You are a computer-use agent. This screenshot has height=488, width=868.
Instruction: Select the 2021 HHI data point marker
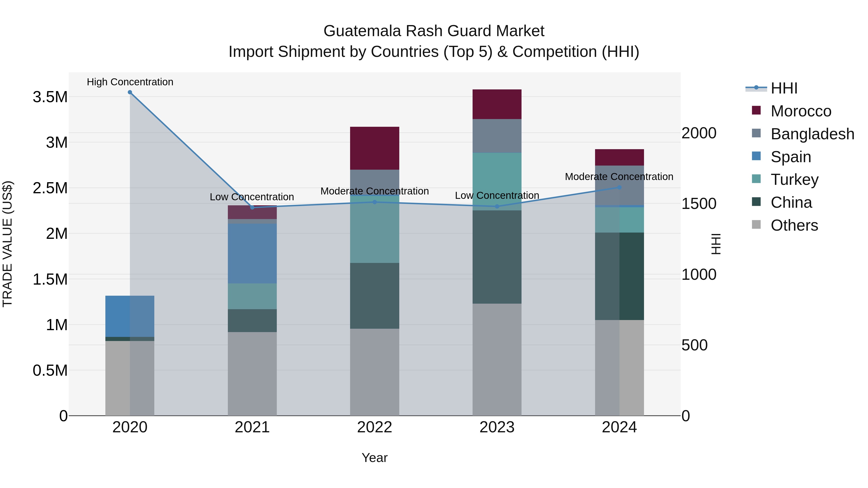pyautogui.click(x=252, y=207)
